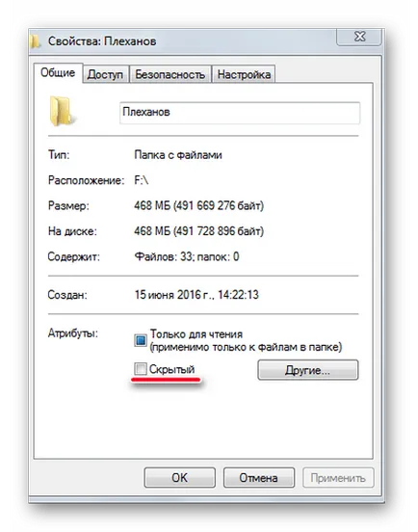Viewport: 418px width, 532px height.
Task: Click the contents value 'Файлов: 33; папок: 0'
Action: pos(187,256)
